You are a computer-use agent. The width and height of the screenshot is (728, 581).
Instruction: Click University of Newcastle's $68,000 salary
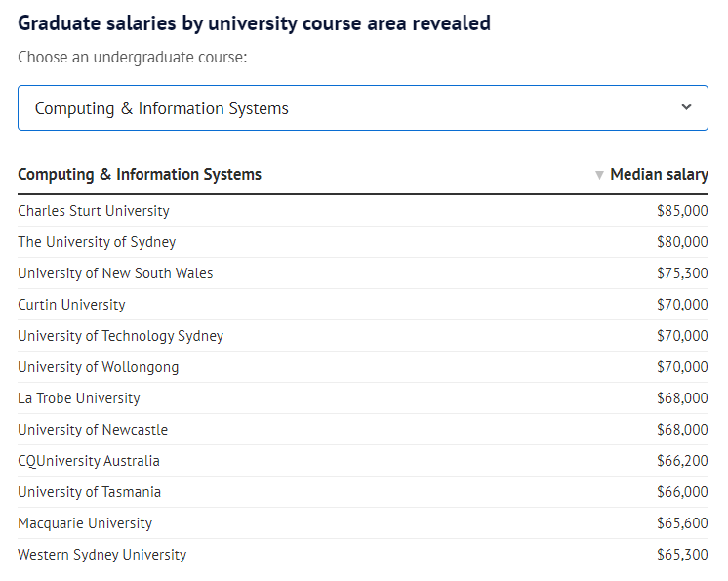click(682, 429)
